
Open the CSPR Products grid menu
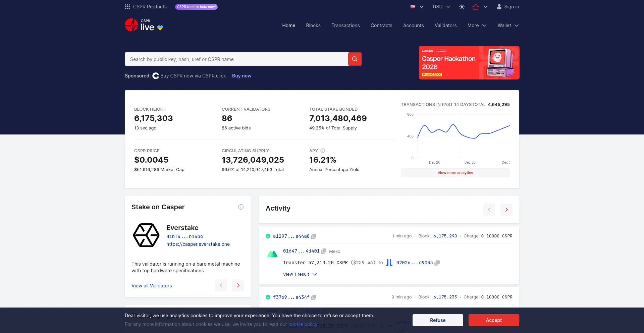[x=127, y=7]
